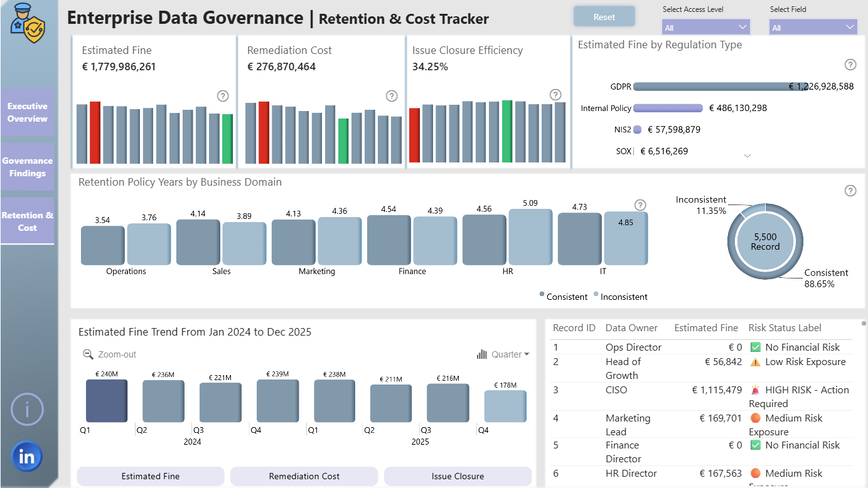
Task: Click the LinkedIn icon in the sidebar
Action: (x=27, y=456)
